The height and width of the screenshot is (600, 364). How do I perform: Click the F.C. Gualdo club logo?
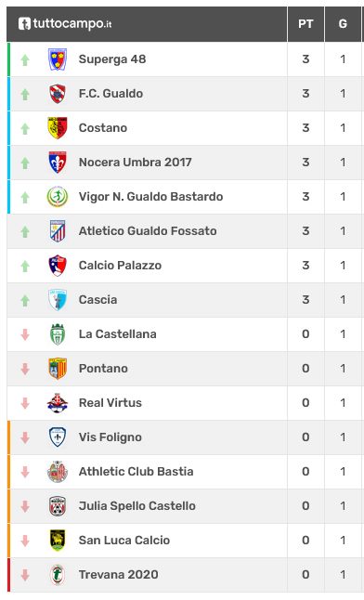(x=58, y=94)
